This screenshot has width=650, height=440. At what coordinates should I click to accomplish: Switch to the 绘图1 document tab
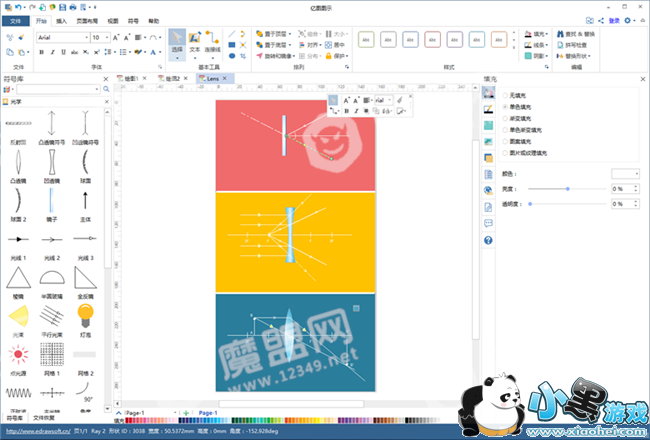[131, 78]
